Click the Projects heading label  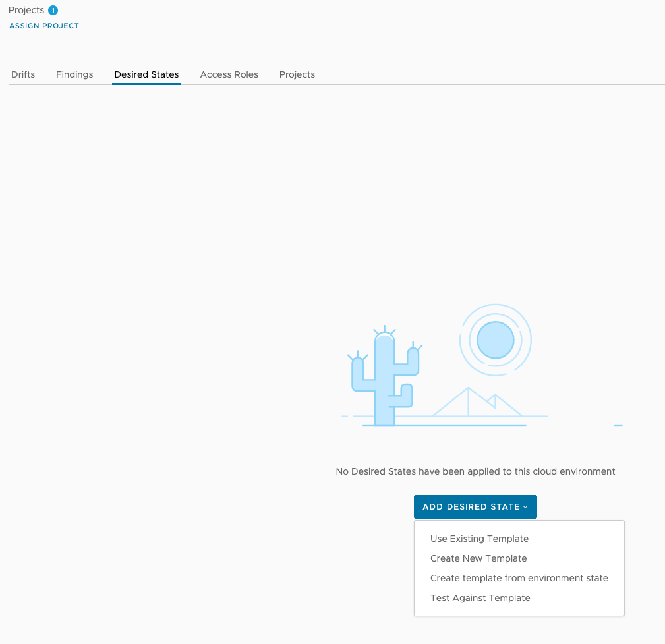tap(26, 10)
